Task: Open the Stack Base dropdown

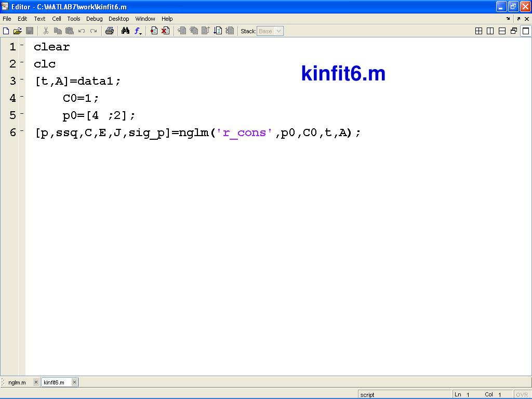Action: coord(270,31)
